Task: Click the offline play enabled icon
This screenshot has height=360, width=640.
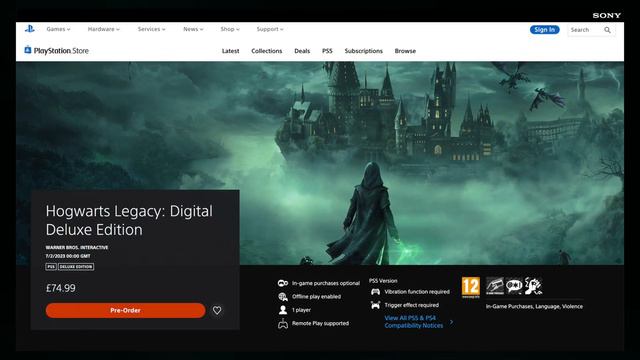Action: point(282,297)
